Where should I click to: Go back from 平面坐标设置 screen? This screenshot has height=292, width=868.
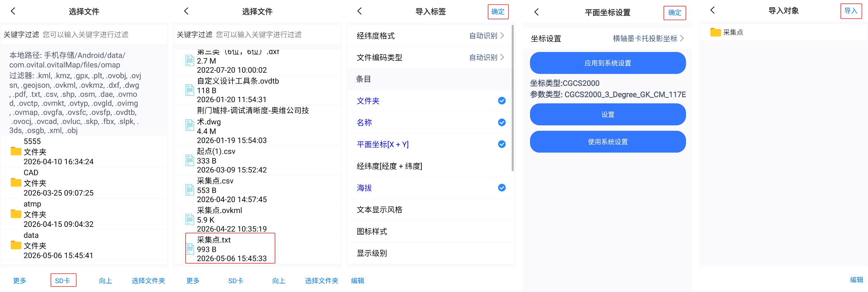click(x=536, y=12)
